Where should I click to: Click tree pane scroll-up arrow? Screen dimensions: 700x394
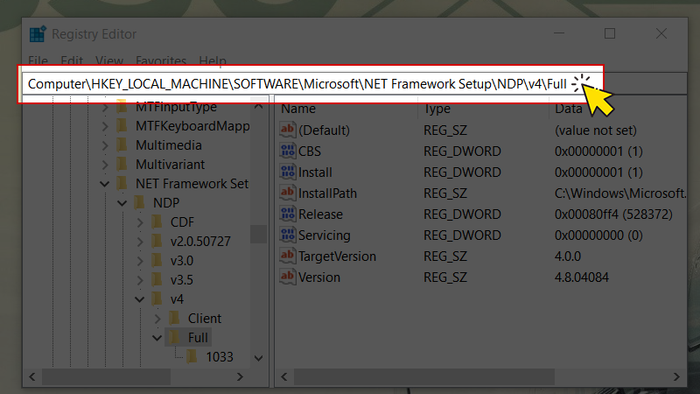(x=258, y=107)
